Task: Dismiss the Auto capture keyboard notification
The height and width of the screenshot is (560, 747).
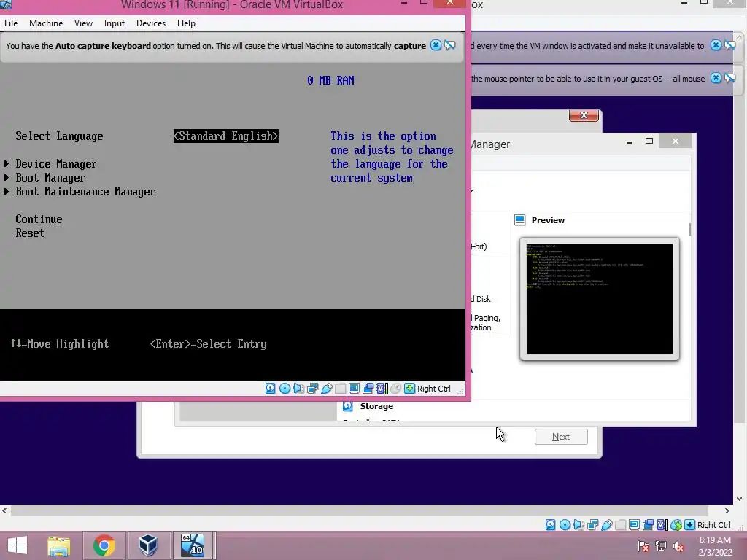Action: point(436,45)
